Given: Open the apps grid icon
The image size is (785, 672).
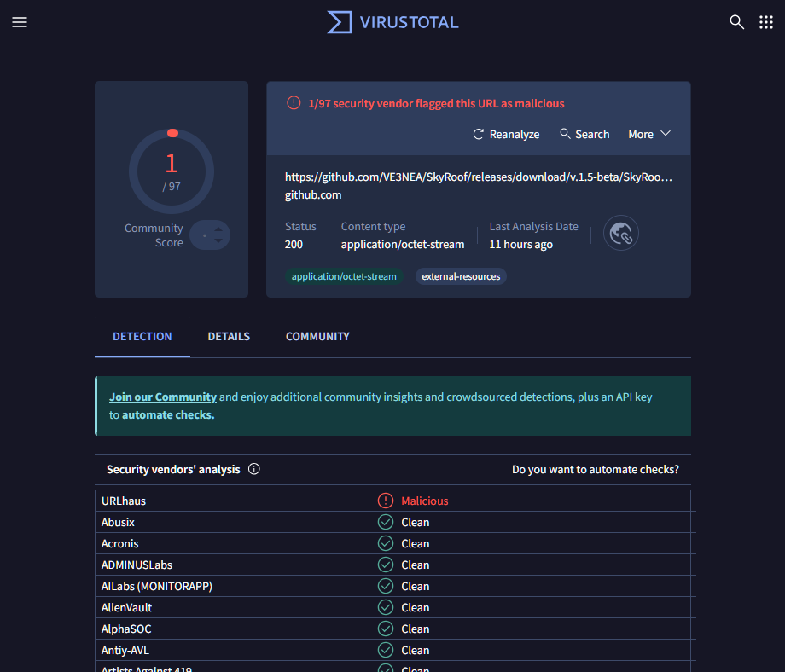Looking at the screenshot, I should (766, 22).
